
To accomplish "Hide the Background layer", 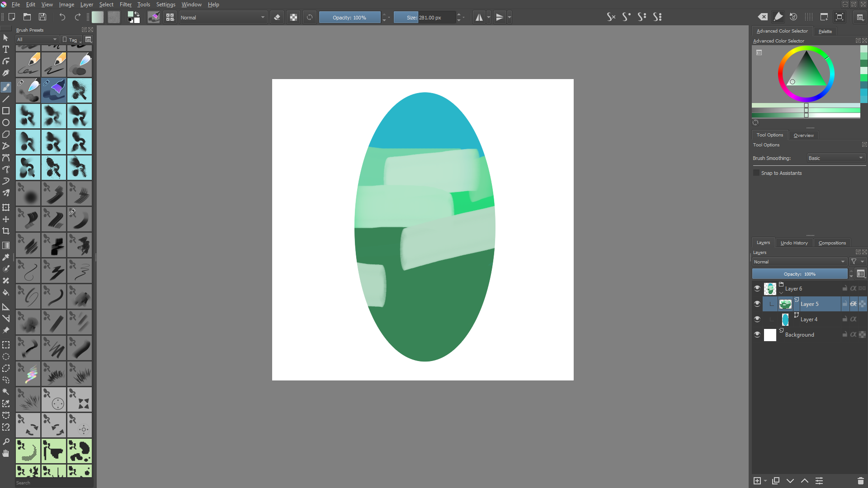I will pyautogui.click(x=757, y=334).
